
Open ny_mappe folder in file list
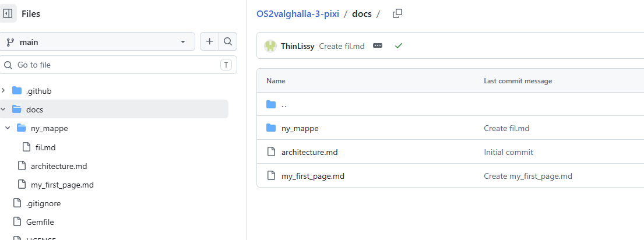tap(300, 128)
